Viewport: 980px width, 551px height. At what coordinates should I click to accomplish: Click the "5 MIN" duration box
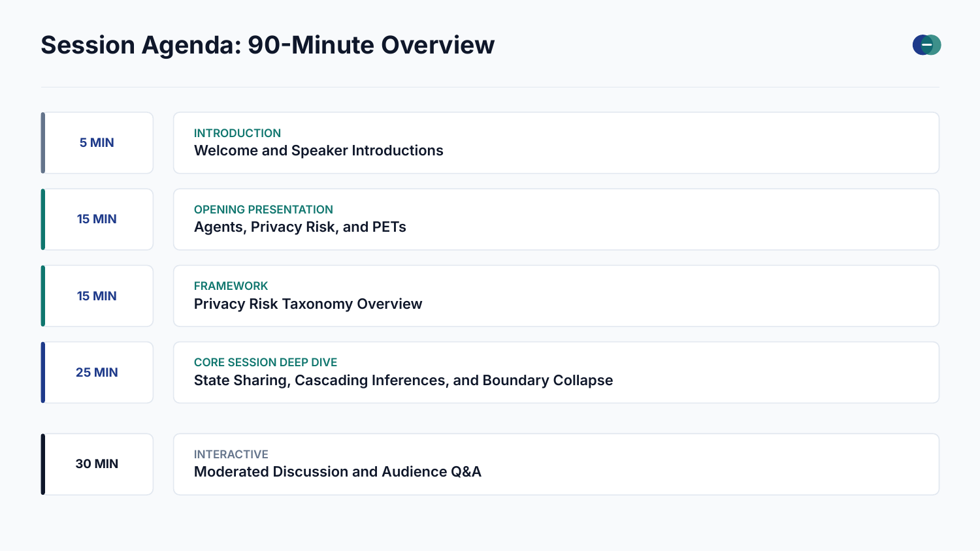pos(97,143)
